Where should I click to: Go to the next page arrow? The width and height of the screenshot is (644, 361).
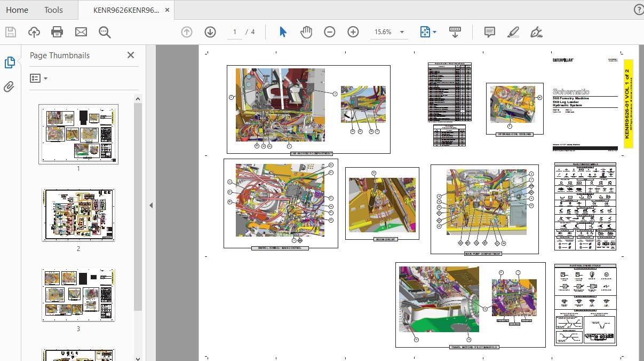[210, 32]
